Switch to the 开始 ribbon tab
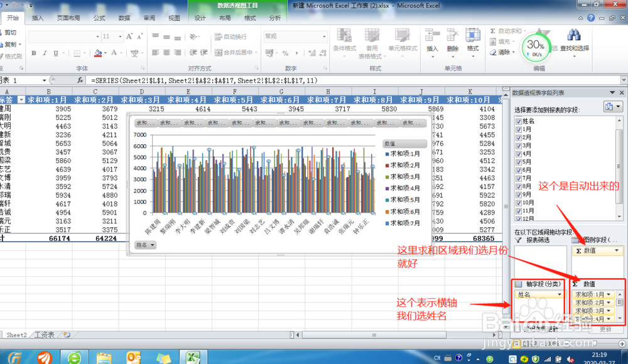This screenshot has height=364, width=628. click(x=13, y=18)
